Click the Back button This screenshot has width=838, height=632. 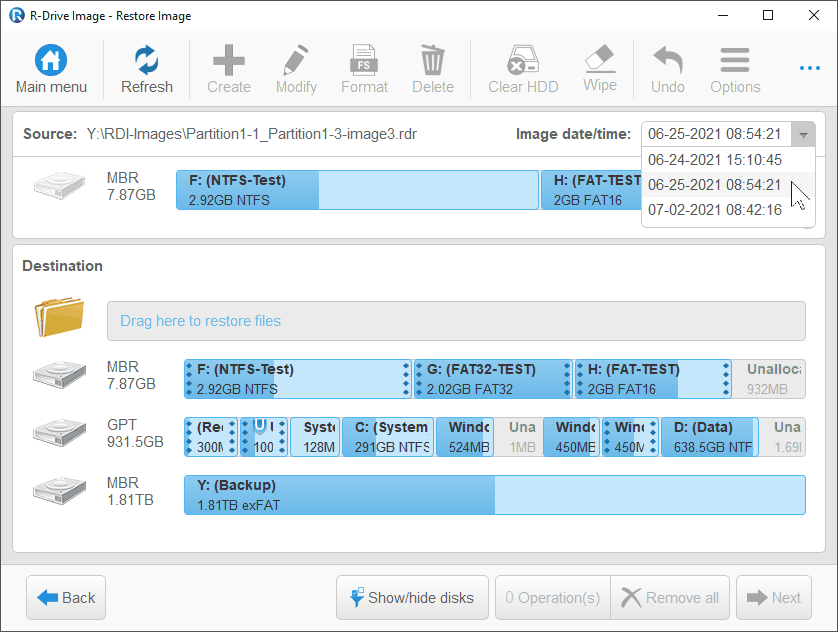[x=66, y=597]
